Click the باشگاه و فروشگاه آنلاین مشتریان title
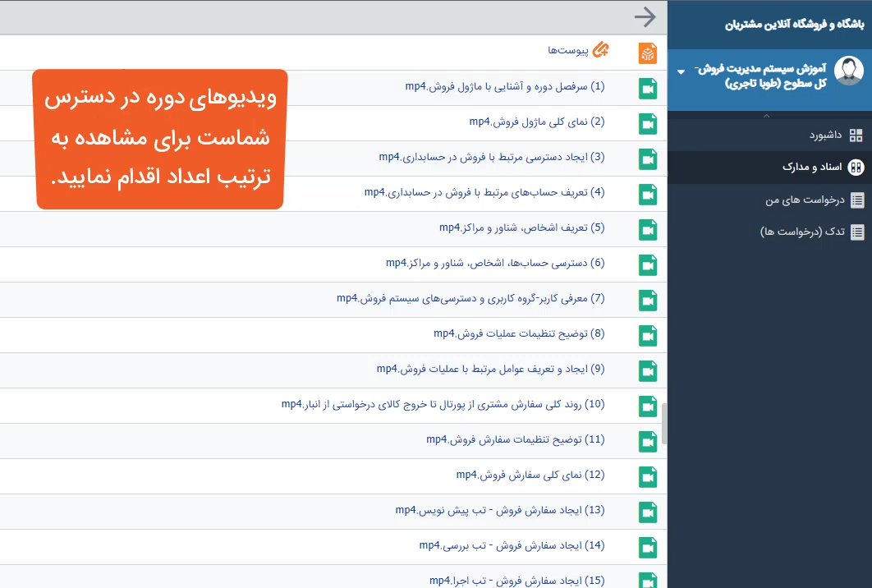The width and height of the screenshot is (872, 588). coord(795,25)
